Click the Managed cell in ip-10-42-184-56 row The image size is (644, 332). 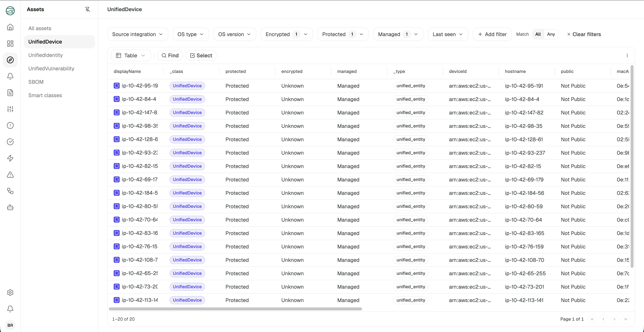pyautogui.click(x=348, y=193)
